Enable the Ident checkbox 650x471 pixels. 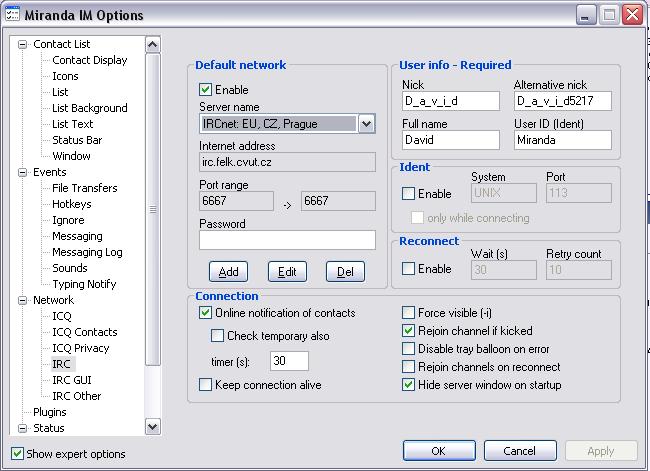408,194
